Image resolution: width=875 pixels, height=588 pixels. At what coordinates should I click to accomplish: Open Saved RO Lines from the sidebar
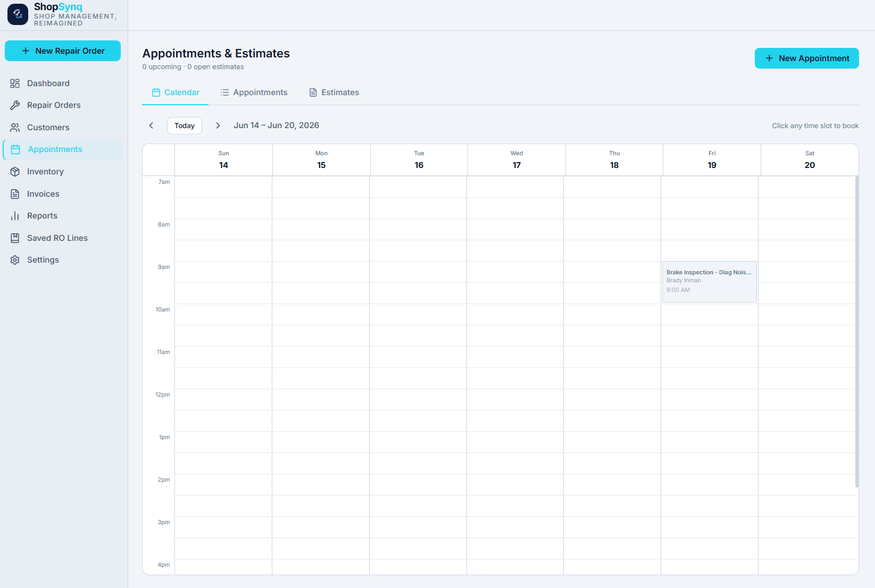[63, 238]
